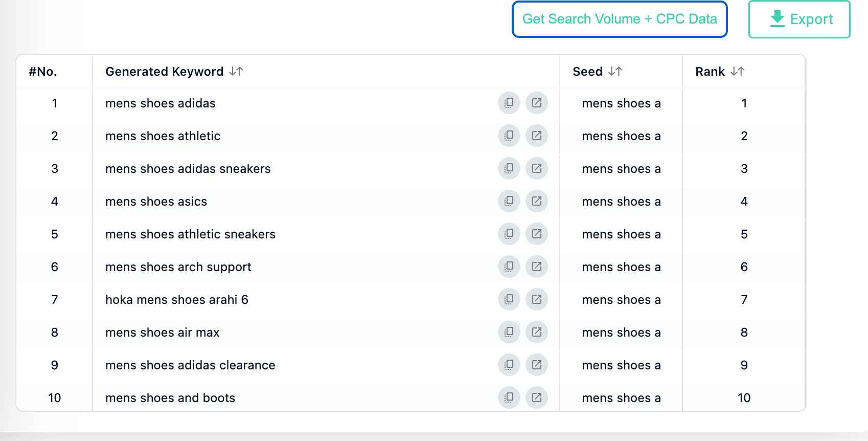Copy keyword 'hoka mens shoes arahi 6'
The height and width of the screenshot is (441, 868).
pos(509,299)
